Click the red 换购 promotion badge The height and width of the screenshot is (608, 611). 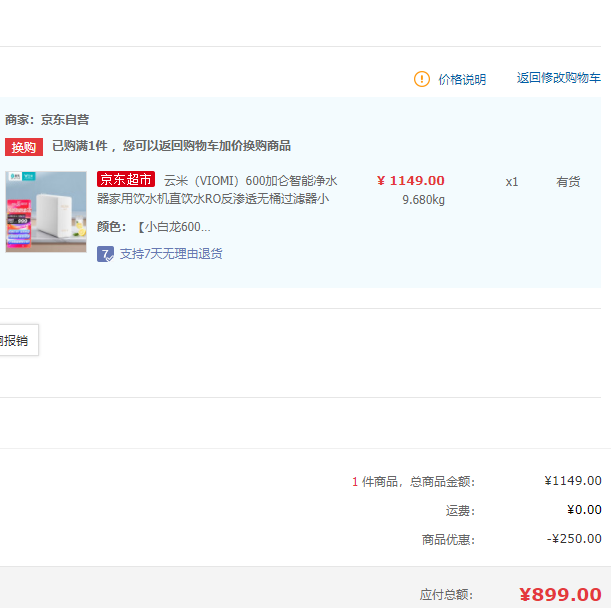pyautogui.click(x=24, y=147)
